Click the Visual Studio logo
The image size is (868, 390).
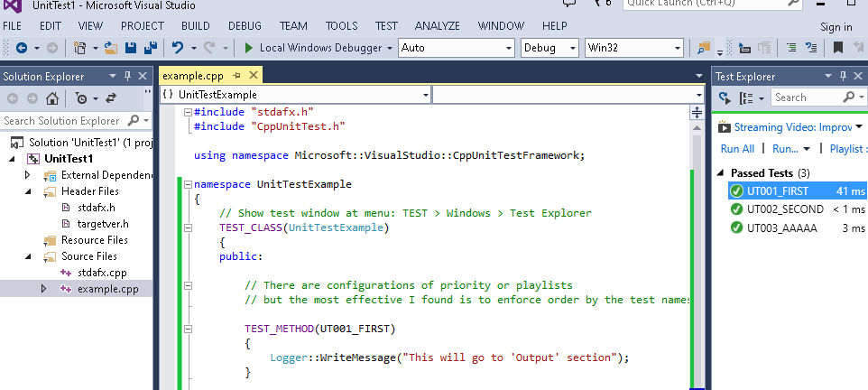(12, 5)
